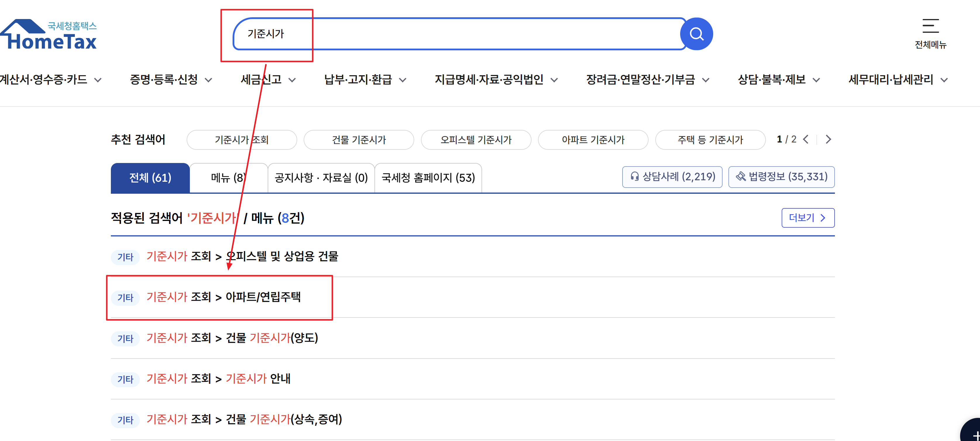Screen dimensions: 980x441
Task: Select the 전체 (61) tab
Action: (x=150, y=178)
